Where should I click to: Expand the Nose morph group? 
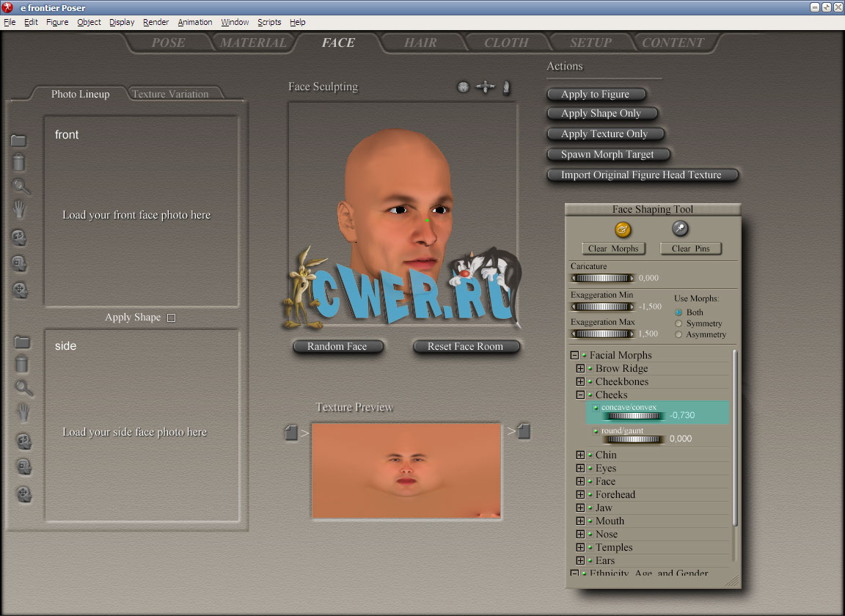click(x=580, y=535)
